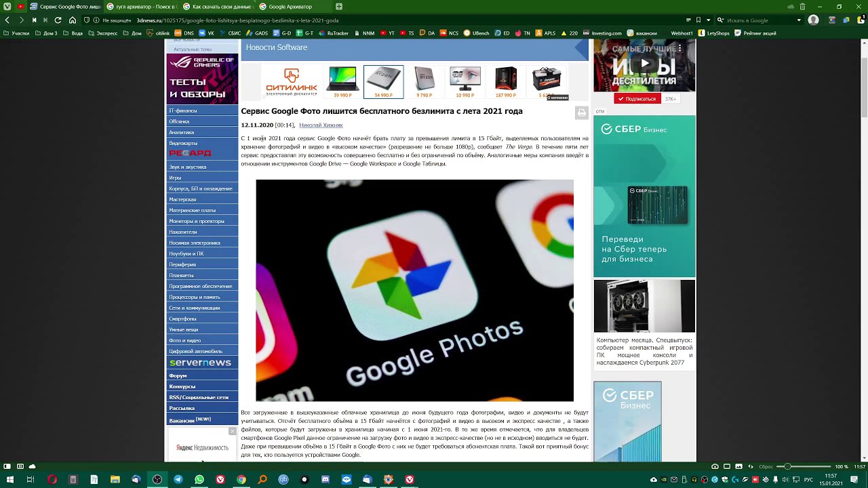868x488 pixels.
Task: Open the search engine dropdown arrow
Action: (799, 20)
